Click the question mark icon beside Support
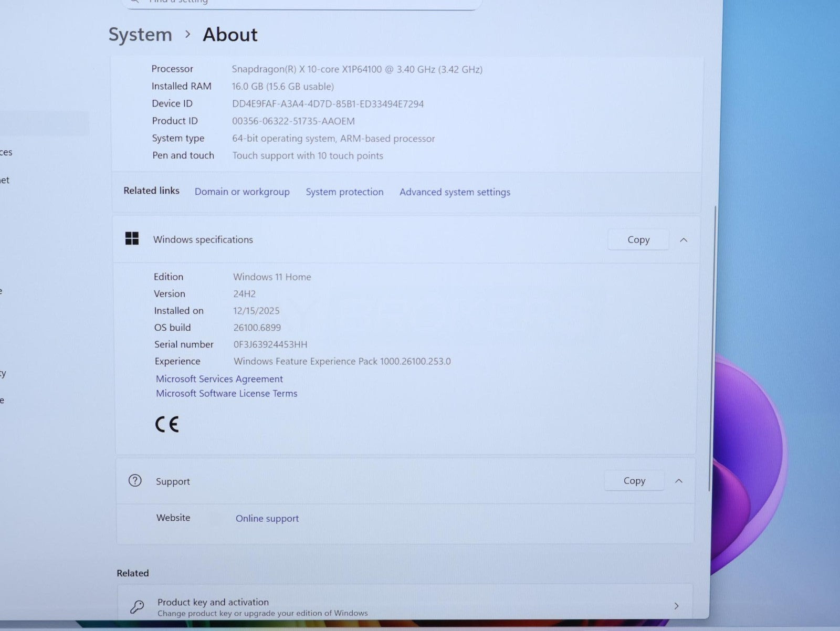 tap(135, 481)
